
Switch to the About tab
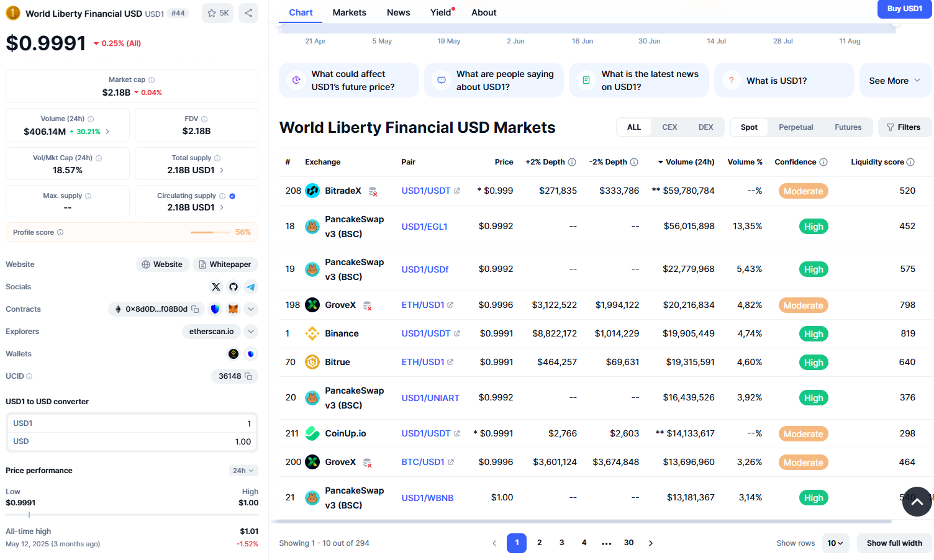[484, 12]
